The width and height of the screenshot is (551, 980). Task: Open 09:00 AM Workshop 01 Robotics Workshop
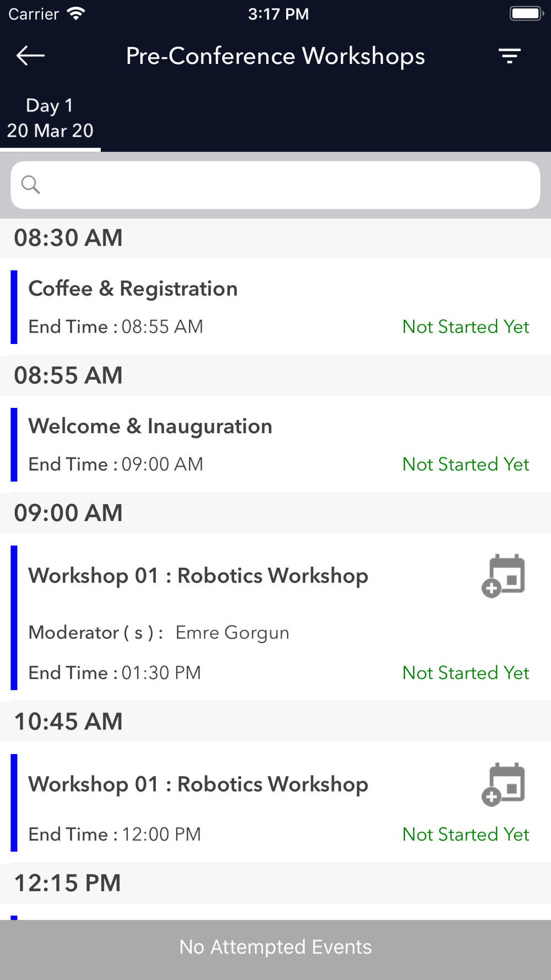click(275, 617)
